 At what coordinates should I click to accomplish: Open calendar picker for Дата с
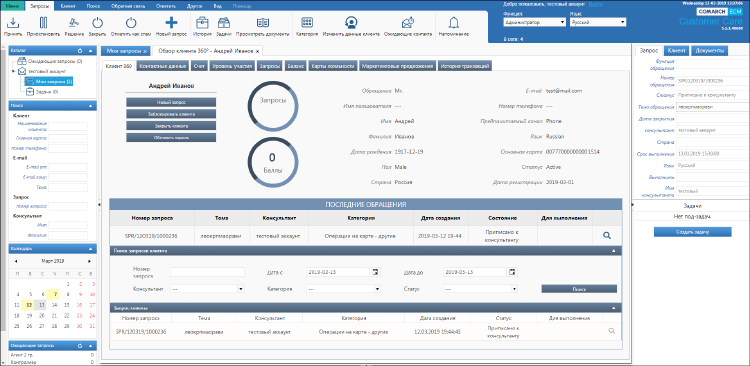tap(375, 272)
